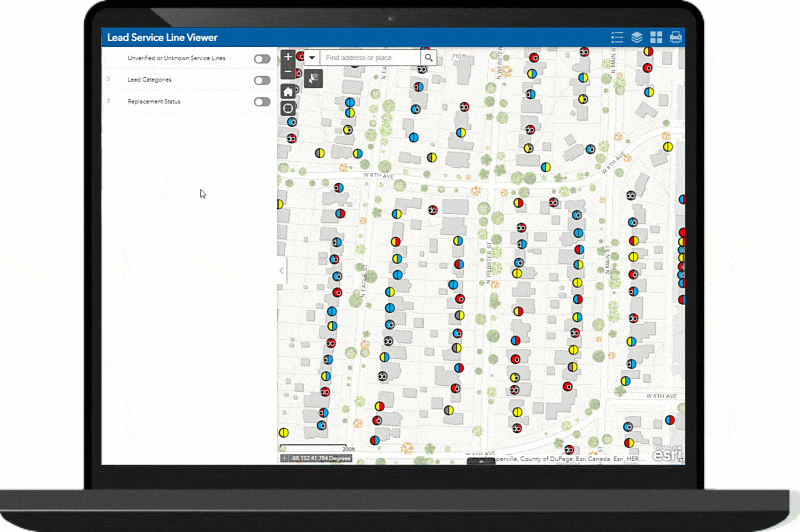
Task: Expand the Replacement Status group
Action: [x=108, y=101]
